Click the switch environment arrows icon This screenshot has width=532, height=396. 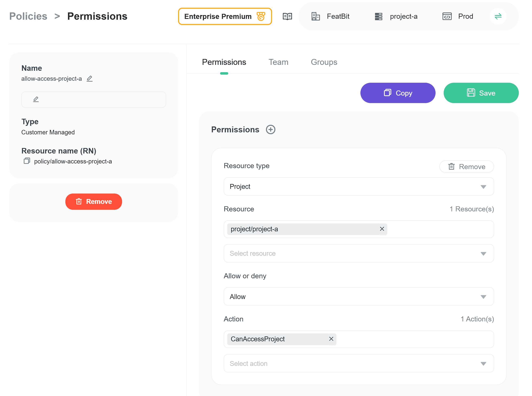(498, 16)
